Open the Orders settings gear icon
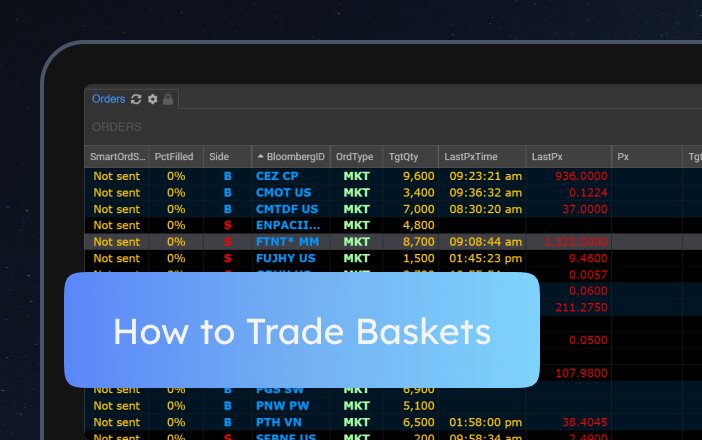 pos(152,99)
